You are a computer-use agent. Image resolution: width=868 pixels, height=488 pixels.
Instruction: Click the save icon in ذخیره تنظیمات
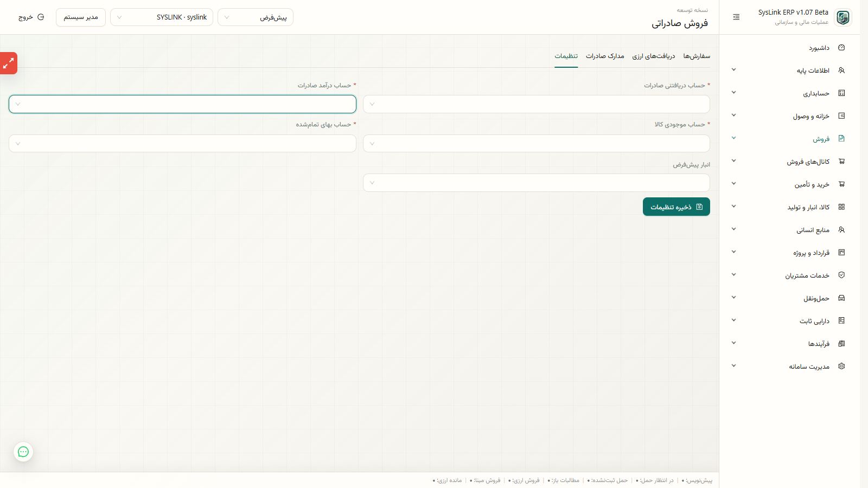tap(699, 207)
